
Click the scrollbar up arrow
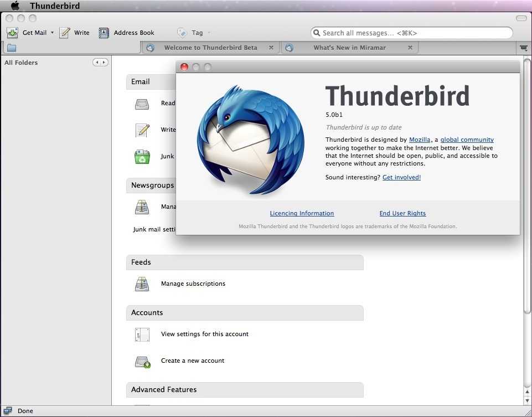tap(527, 392)
